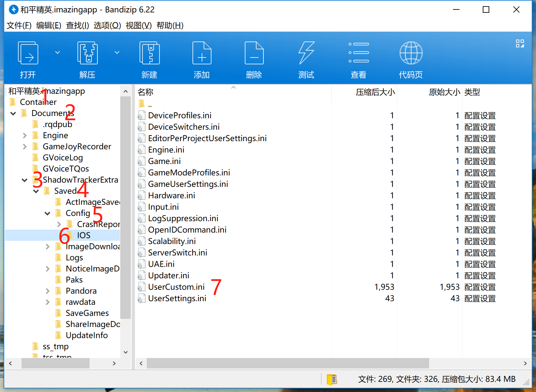Select the Paks folder in tree
The height and width of the screenshot is (392, 536).
pos(74,280)
